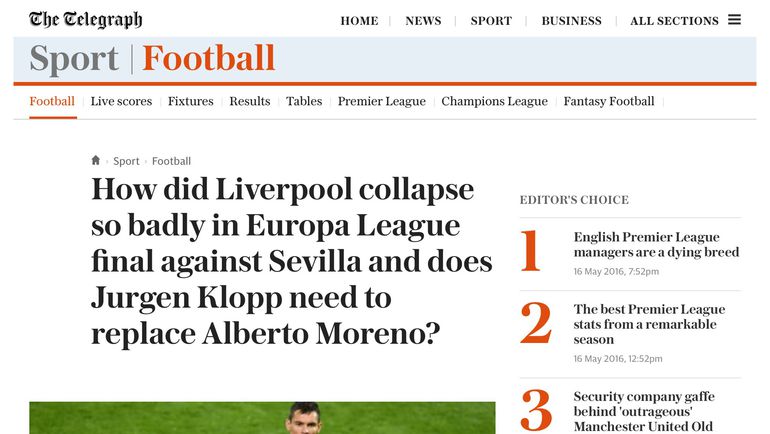Switch to the Live scores tab
This screenshot has width=770, height=434.
[121, 101]
